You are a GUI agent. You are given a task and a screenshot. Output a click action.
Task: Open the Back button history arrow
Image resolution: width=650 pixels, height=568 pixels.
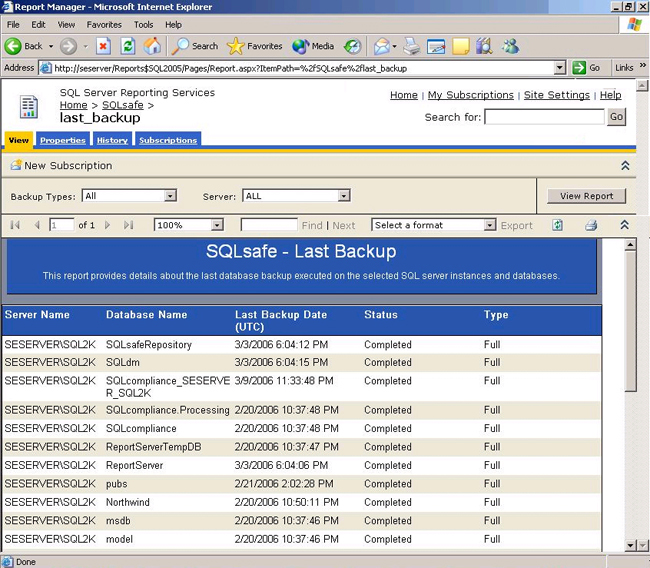point(51,46)
